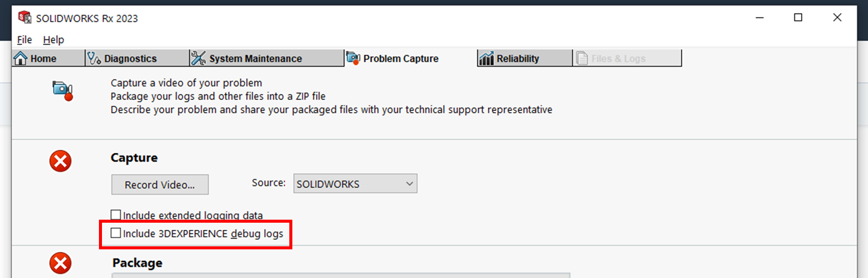
Task: Click the Diagnostics stethoscope icon
Action: pos(94,58)
